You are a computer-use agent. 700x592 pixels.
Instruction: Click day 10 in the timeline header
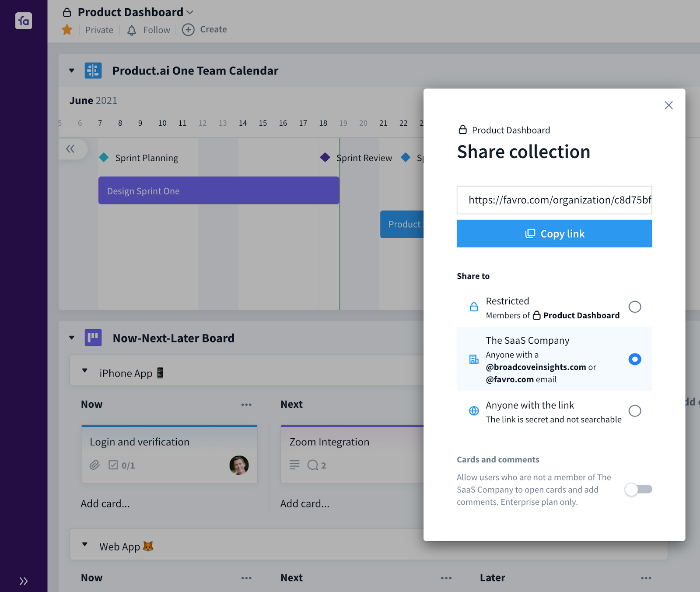pos(162,123)
